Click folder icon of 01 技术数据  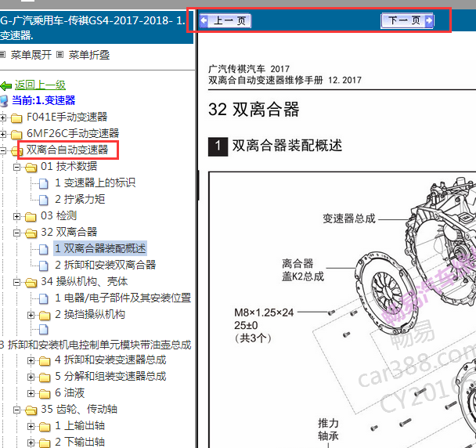[x=31, y=168]
